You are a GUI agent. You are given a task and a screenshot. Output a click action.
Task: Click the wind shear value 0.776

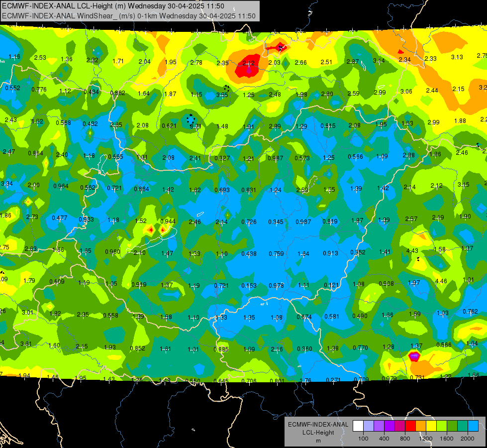point(39,90)
